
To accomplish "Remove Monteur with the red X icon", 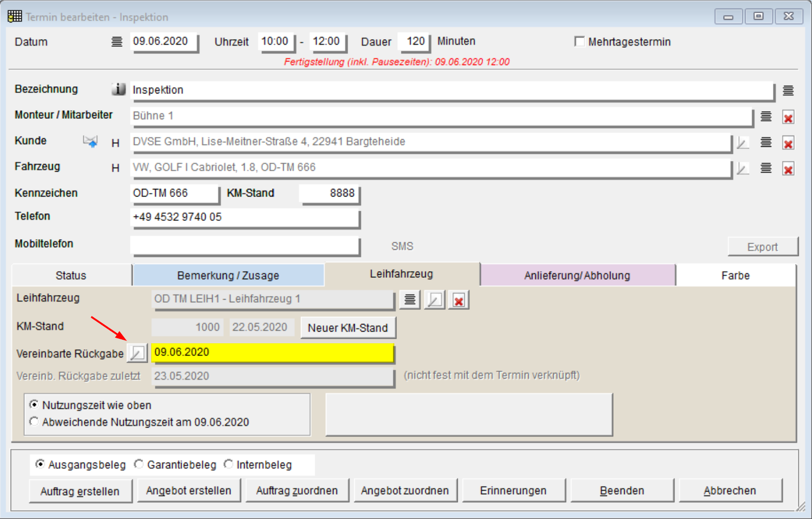I will pos(788,118).
